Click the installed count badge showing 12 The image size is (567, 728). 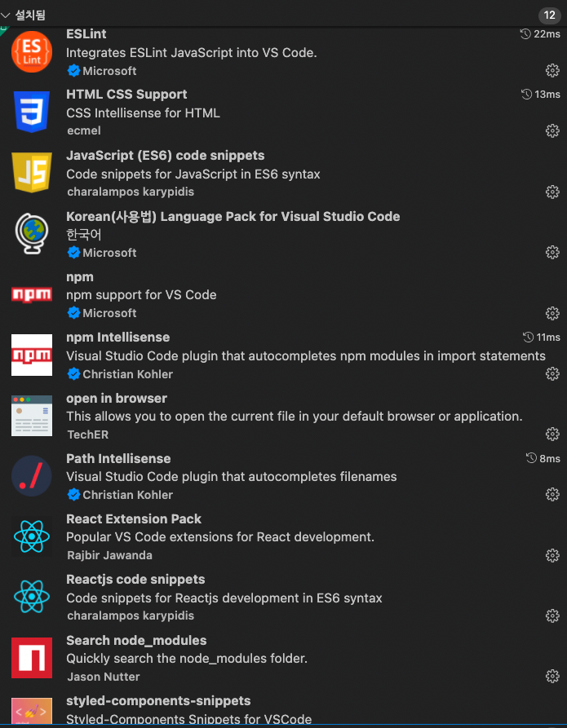(x=549, y=15)
